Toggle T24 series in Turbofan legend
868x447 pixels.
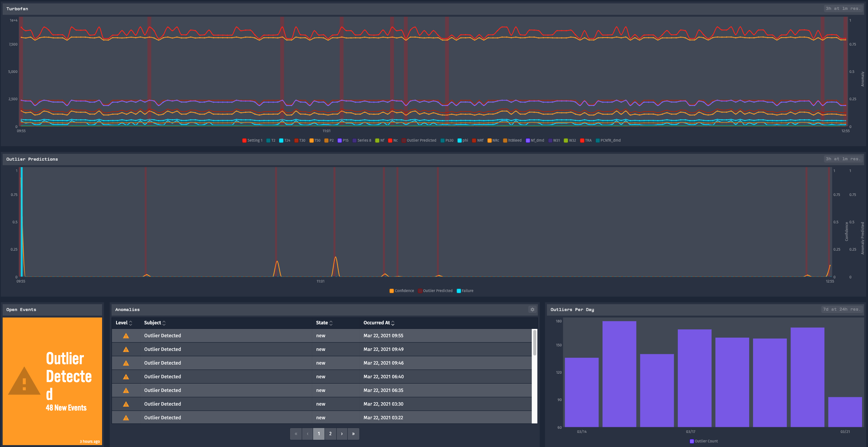point(285,141)
